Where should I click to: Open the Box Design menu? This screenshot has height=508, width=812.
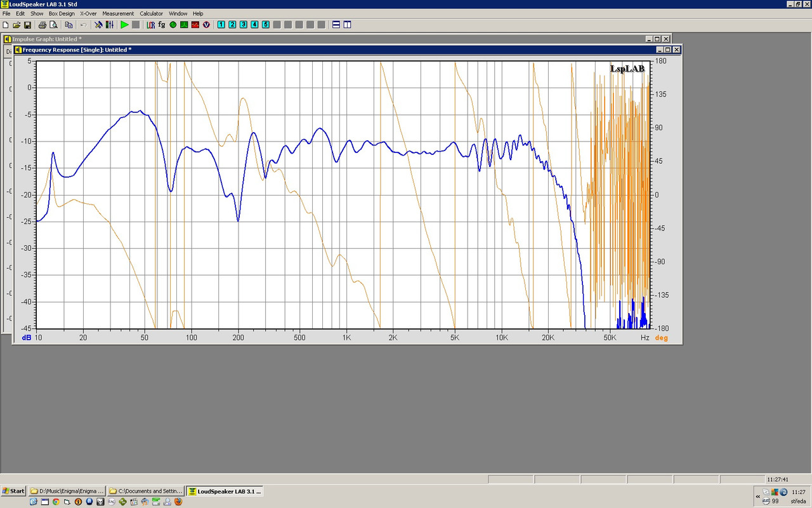coord(62,13)
